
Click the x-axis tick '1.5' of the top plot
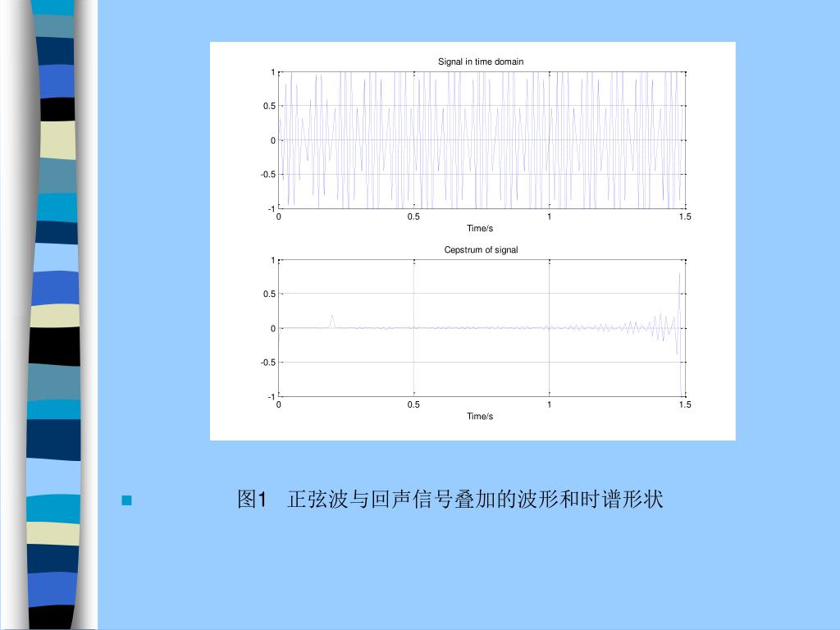pos(685,217)
